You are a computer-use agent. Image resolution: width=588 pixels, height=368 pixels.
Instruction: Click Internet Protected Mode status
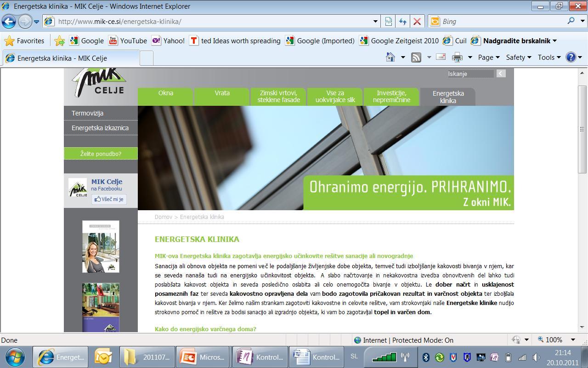click(403, 340)
